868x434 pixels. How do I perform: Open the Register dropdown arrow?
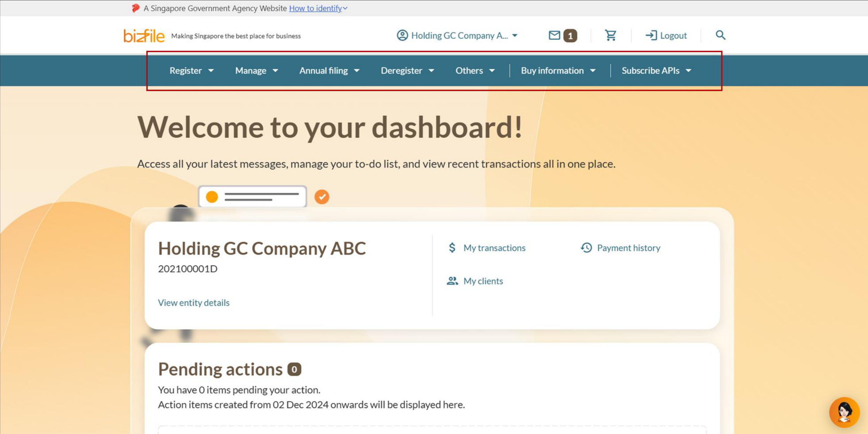pos(211,71)
